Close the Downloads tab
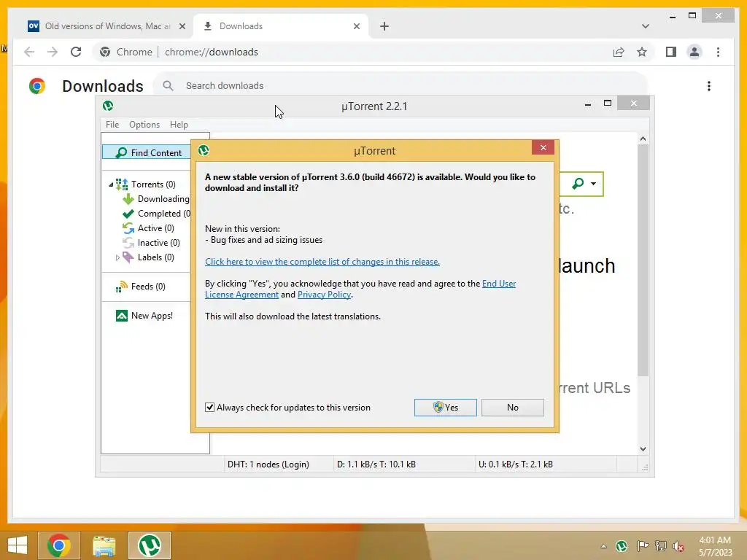Screen dimensions: 747x560 click(x=356, y=26)
